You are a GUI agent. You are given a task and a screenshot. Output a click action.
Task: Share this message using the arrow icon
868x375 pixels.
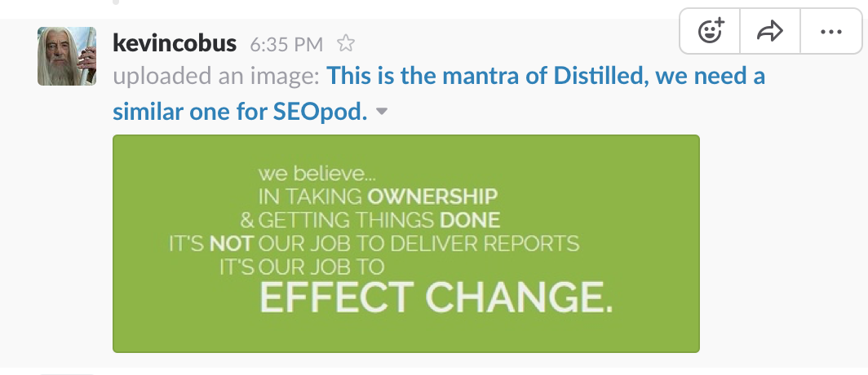pyautogui.click(x=769, y=32)
